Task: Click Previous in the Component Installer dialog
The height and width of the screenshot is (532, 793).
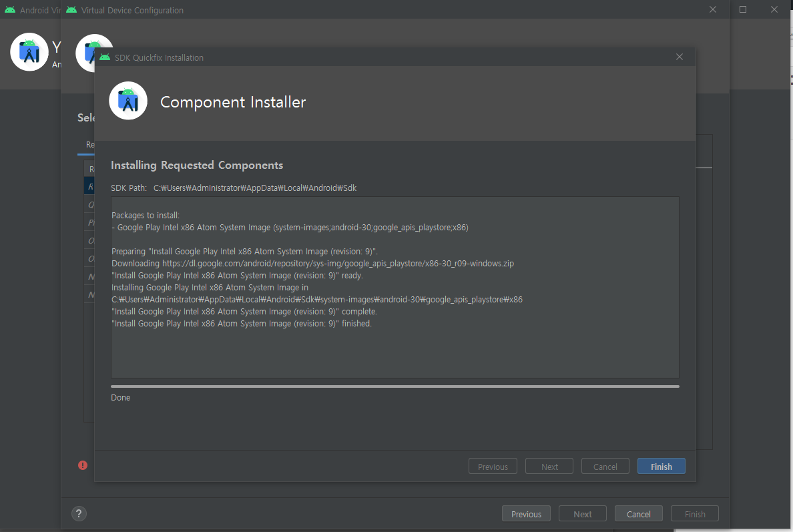Action: [x=493, y=467]
